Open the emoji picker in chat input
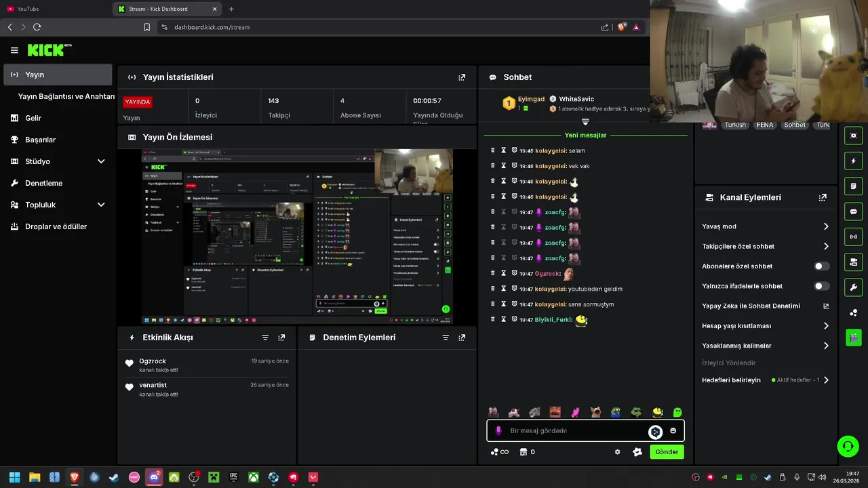Image resolution: width=868 pixels, height=488 pixels. 673,430
